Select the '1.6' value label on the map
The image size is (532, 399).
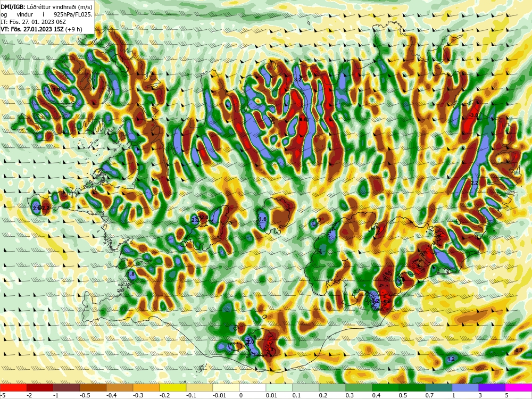click(x=263, y=219)
